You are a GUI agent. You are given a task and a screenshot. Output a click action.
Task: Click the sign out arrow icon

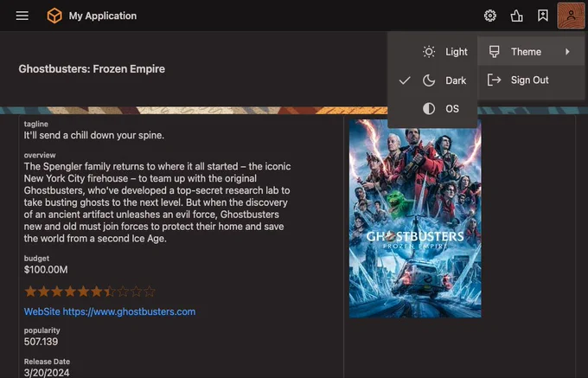coord(494,80)
